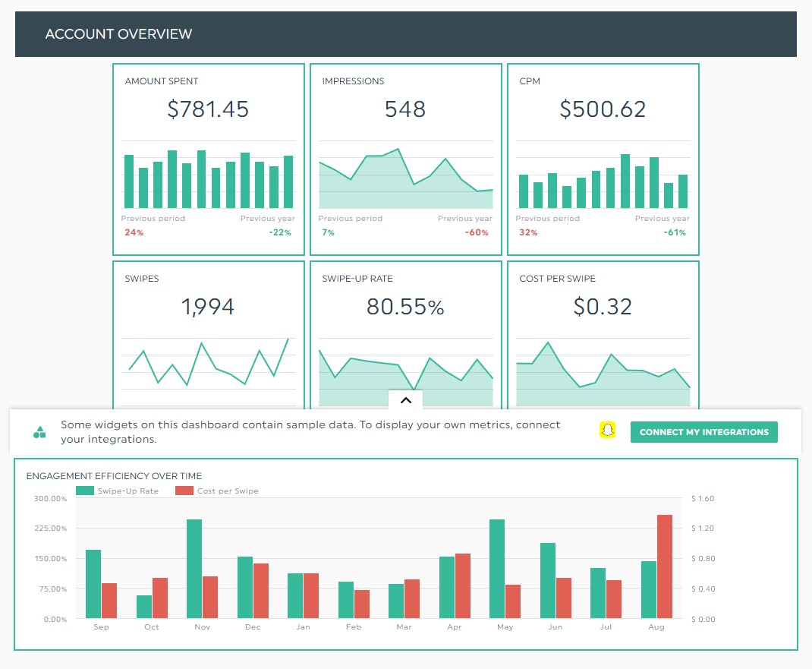
Task: Click the 300.00% axis label
Action: [51, 498]
